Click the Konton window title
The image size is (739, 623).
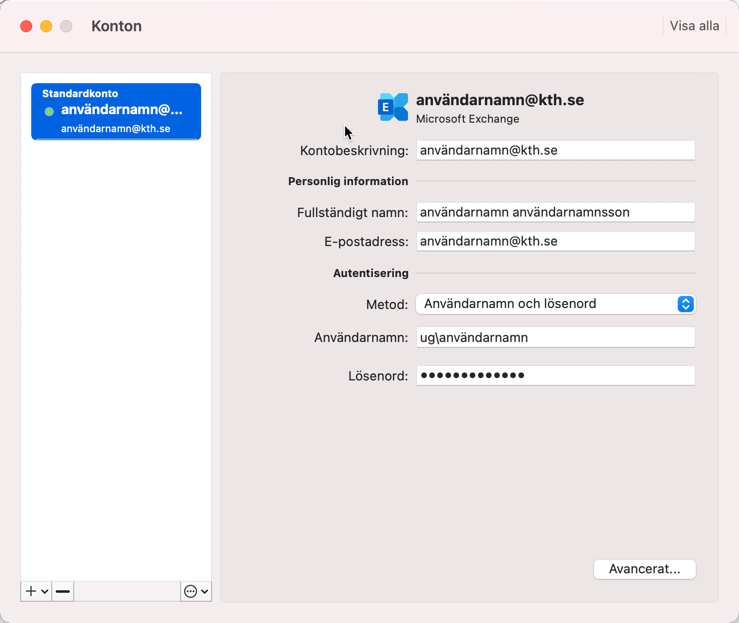pyautogui.click(x=116, y=26)
